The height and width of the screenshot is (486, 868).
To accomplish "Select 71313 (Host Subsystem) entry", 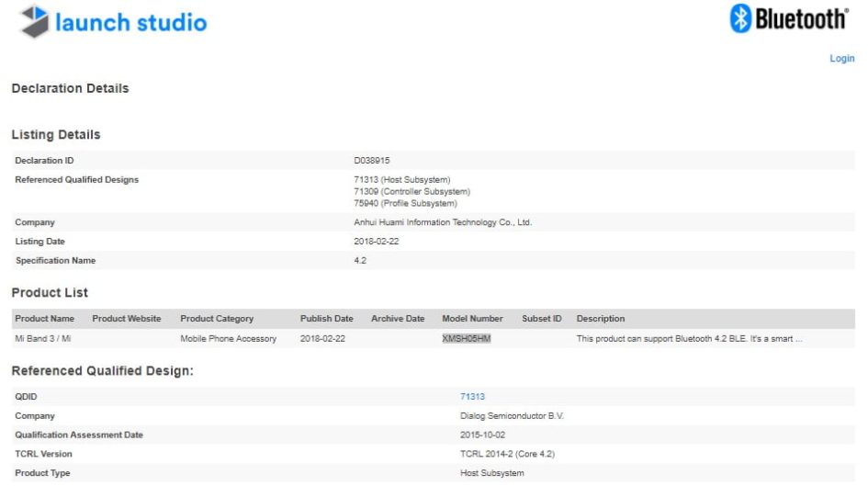I will click(402, 180).
